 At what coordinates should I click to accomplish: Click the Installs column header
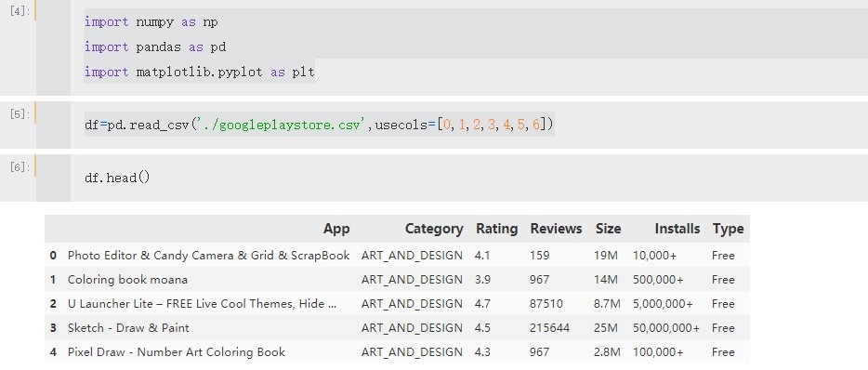[677, 229]
